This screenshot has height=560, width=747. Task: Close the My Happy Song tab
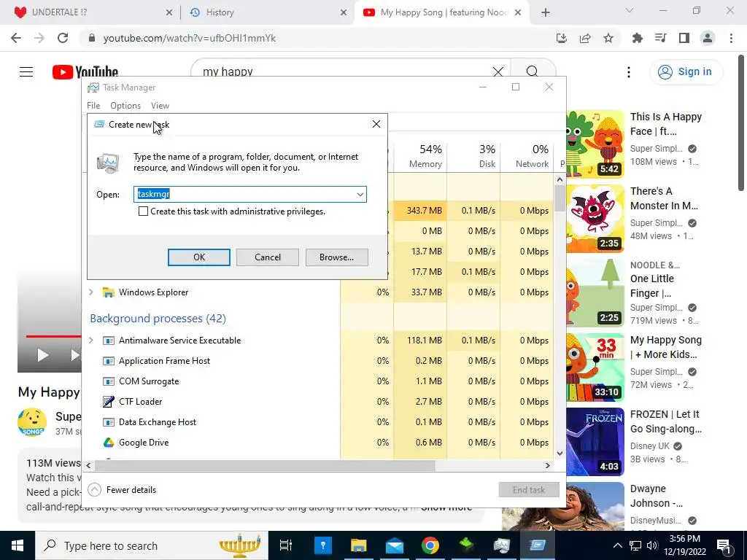click(519, 12)
